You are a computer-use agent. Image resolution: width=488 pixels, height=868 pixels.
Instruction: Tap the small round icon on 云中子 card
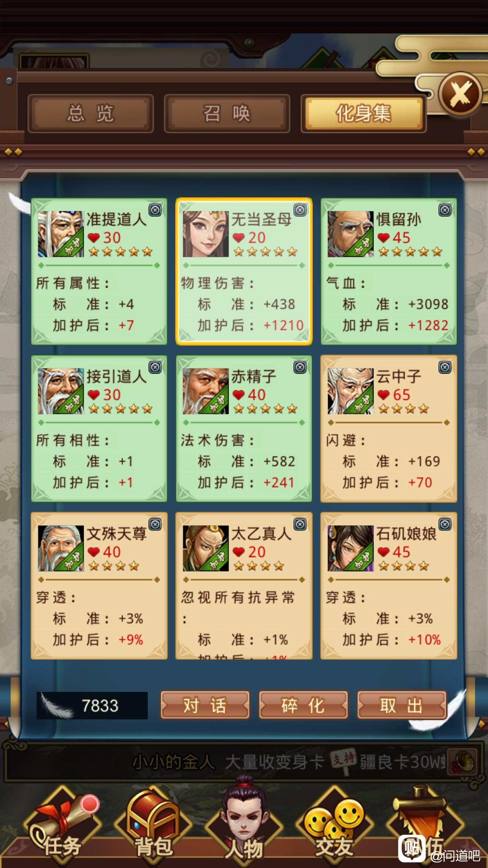pos(445,368)
